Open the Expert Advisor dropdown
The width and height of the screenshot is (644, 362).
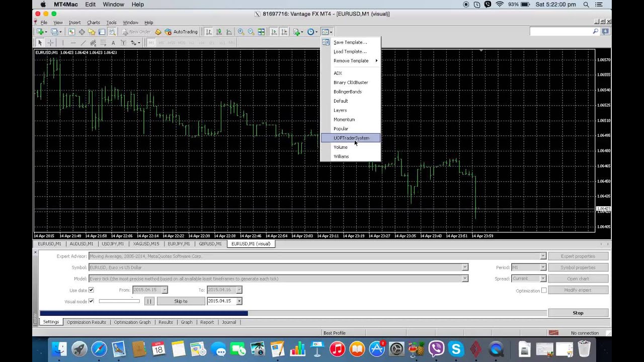pyautogui.click(x=543, y=256)
